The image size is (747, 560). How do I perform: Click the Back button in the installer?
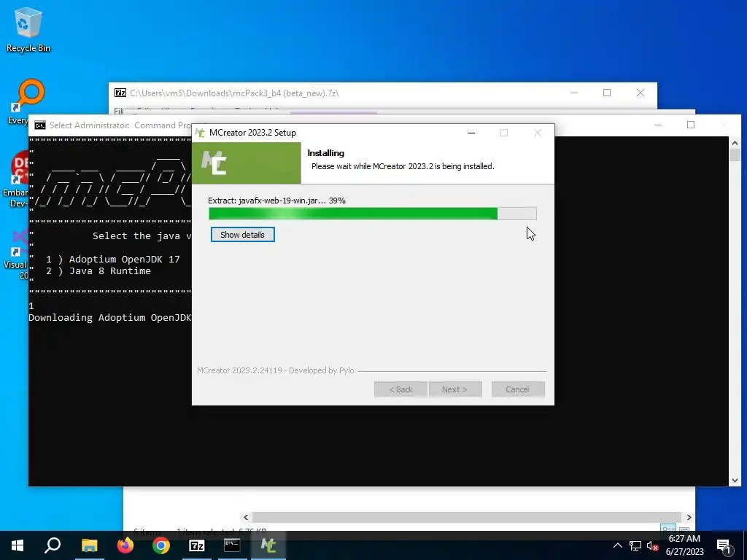tap(400, 389)
